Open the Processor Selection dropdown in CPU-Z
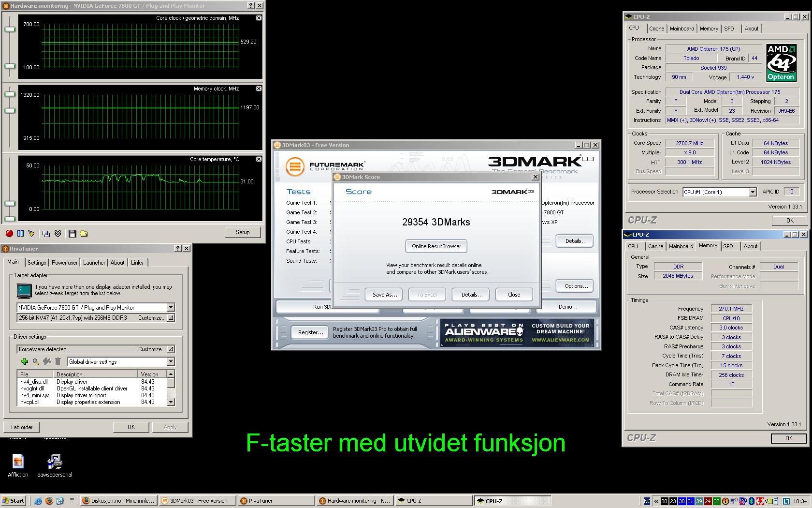 click(x=753, y=192)
